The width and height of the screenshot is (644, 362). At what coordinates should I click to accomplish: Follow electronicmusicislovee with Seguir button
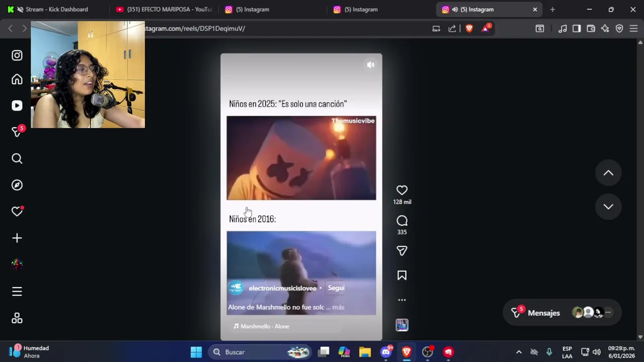point(336,288)
